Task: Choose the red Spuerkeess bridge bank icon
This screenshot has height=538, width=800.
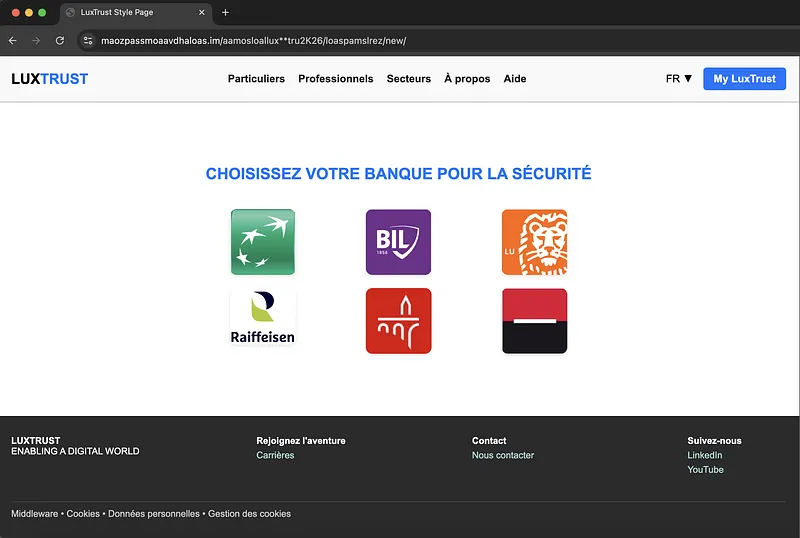Action: [398, 321]
